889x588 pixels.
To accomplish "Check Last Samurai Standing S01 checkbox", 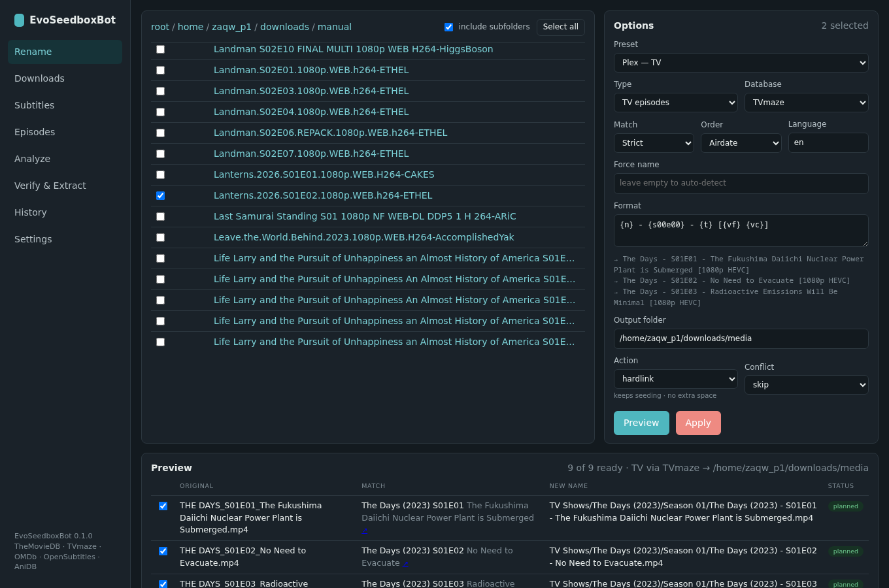I will pyautogui.click(x=160, y=216).
